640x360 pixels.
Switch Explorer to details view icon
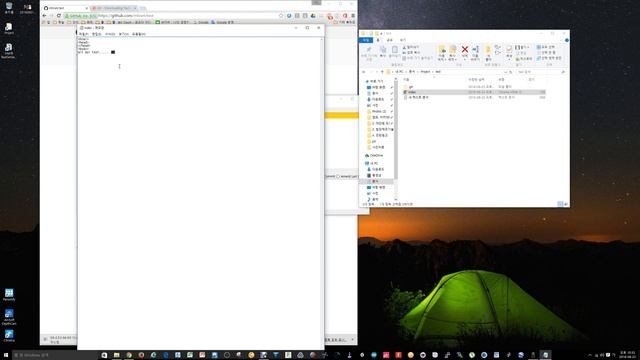point(560,204)
